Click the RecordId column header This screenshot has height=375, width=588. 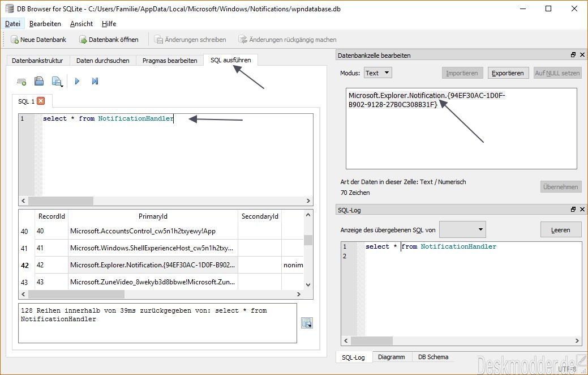coord(51,216)
